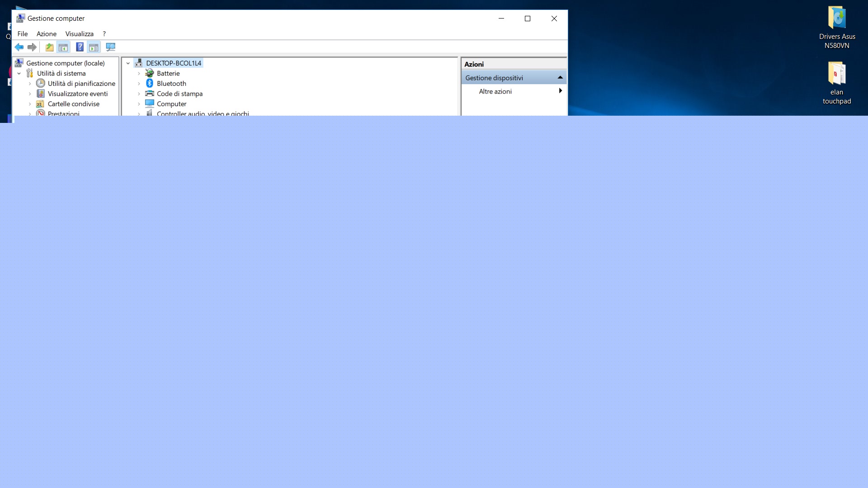
Task: Select Batterie label in device list
Action: point(168,73)
